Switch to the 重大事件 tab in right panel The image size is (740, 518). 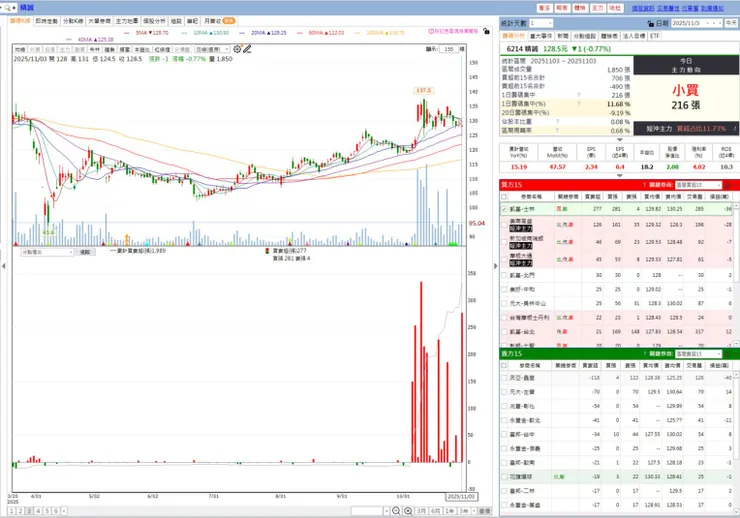point(541,36)
